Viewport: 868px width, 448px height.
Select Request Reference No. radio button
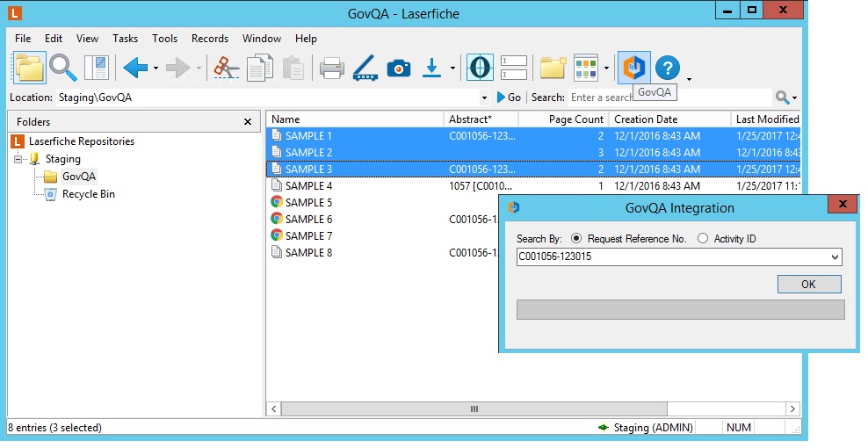point(576,239)
